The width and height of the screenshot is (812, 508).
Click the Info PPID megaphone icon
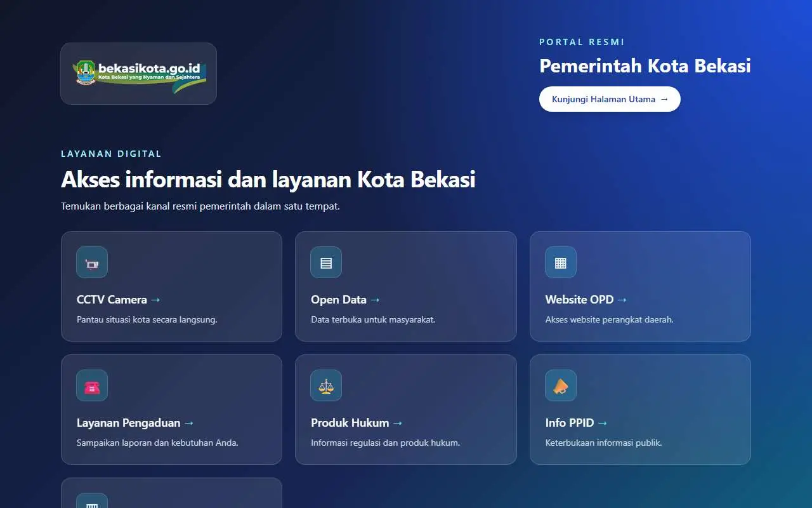(561, 385)
